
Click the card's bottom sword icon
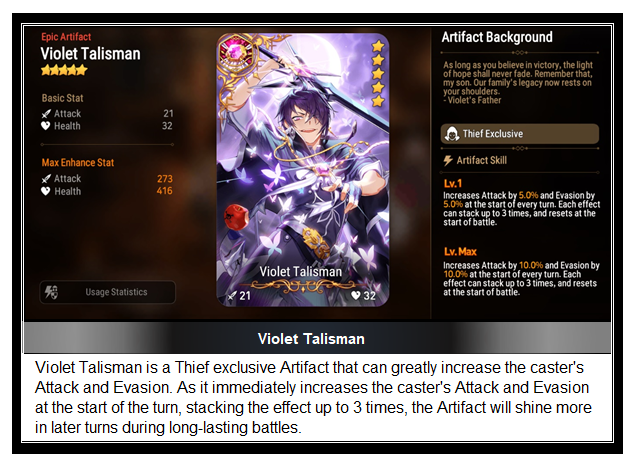pos(232,296)
